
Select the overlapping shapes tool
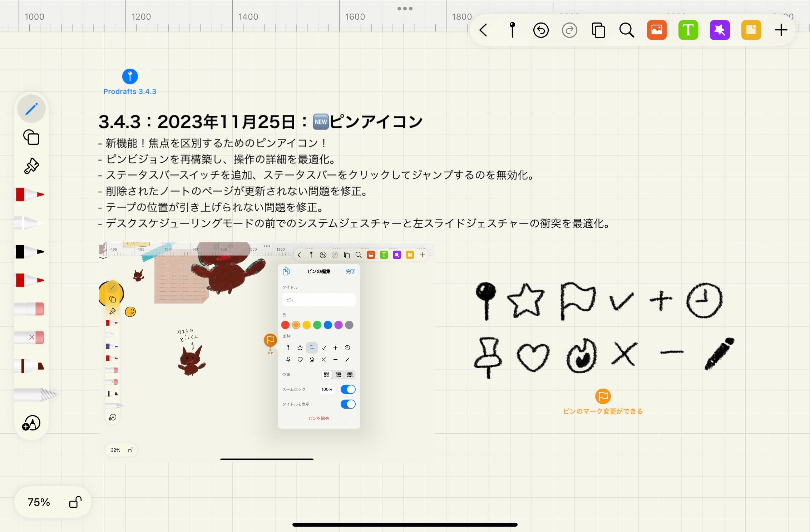[x=31, y=137]
